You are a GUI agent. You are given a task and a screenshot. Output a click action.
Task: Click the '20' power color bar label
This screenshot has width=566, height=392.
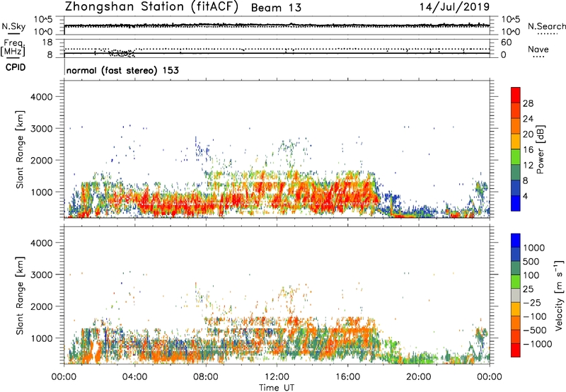pyautogui.click(x=528, y=134)
